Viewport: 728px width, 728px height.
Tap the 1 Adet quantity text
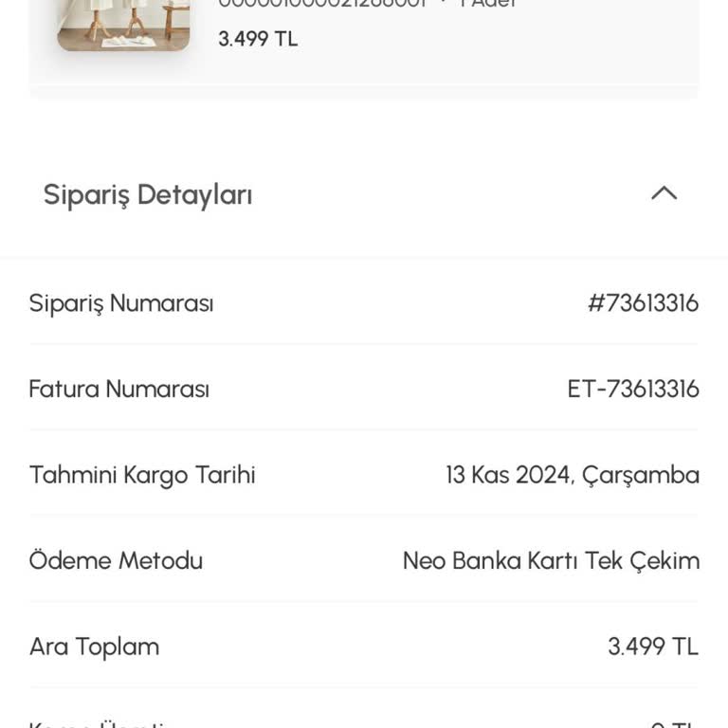pos(487,3)
